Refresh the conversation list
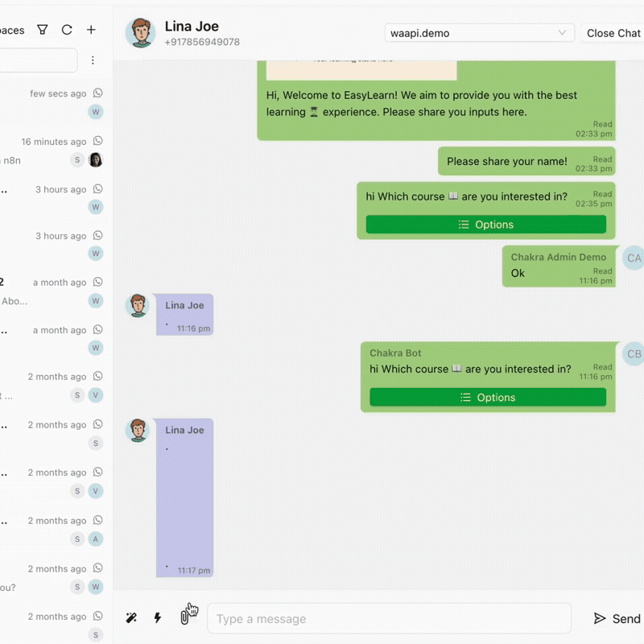This screenshot has width=644, height=644. [x=67, y=30]
